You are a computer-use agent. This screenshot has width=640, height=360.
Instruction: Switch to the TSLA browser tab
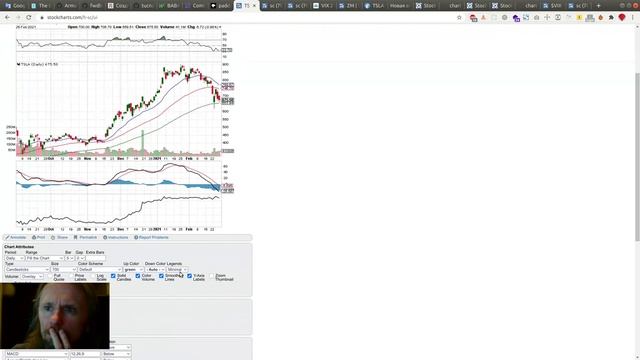376,6
